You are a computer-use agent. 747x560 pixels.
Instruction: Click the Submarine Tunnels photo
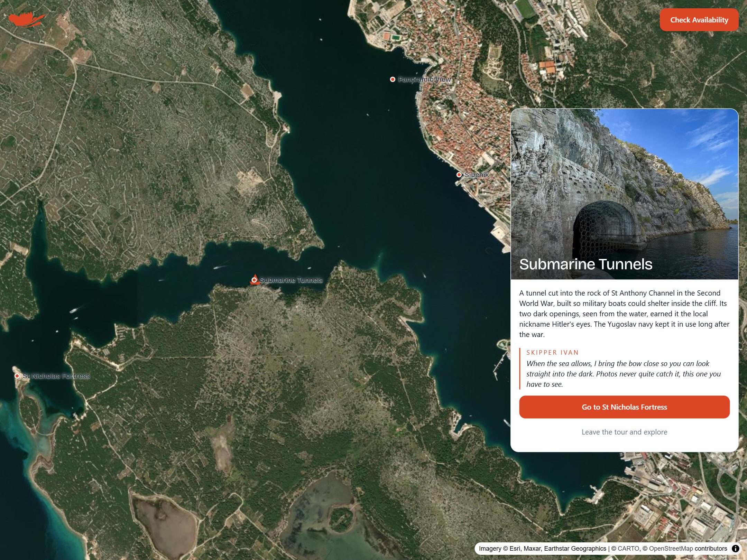[624, 194]
